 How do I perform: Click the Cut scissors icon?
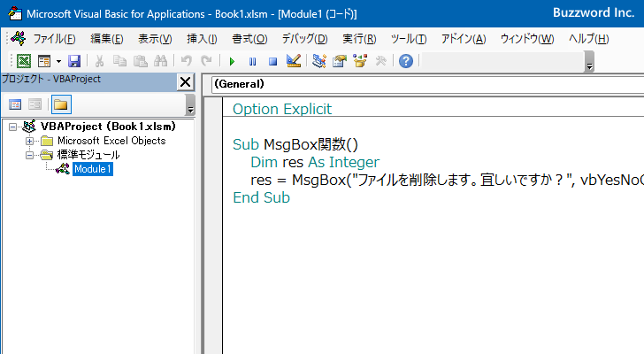99,61
